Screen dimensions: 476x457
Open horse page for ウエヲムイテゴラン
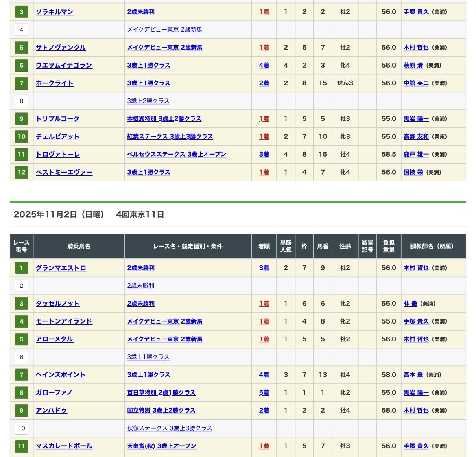click(x=64, y=65)
